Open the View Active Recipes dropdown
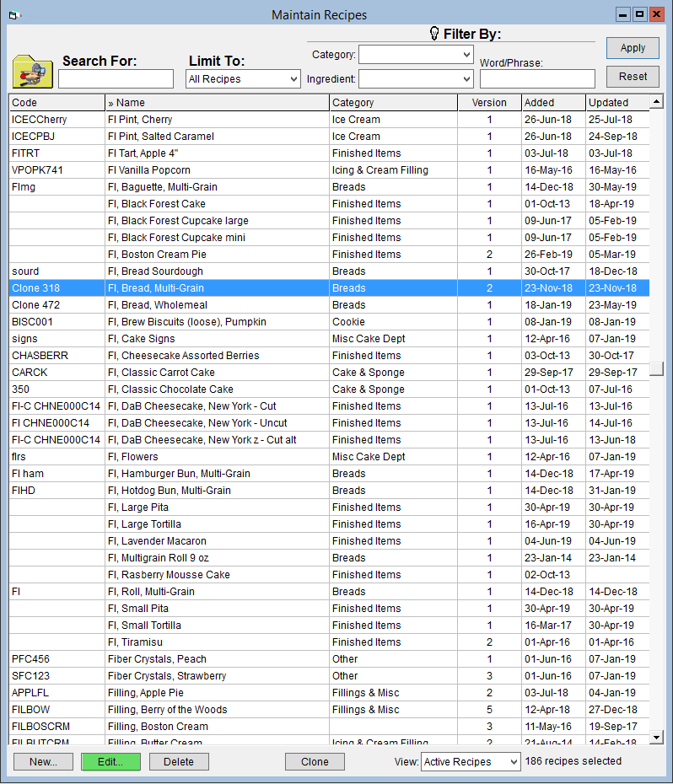 pyautogui.click(x=471, y=761)
